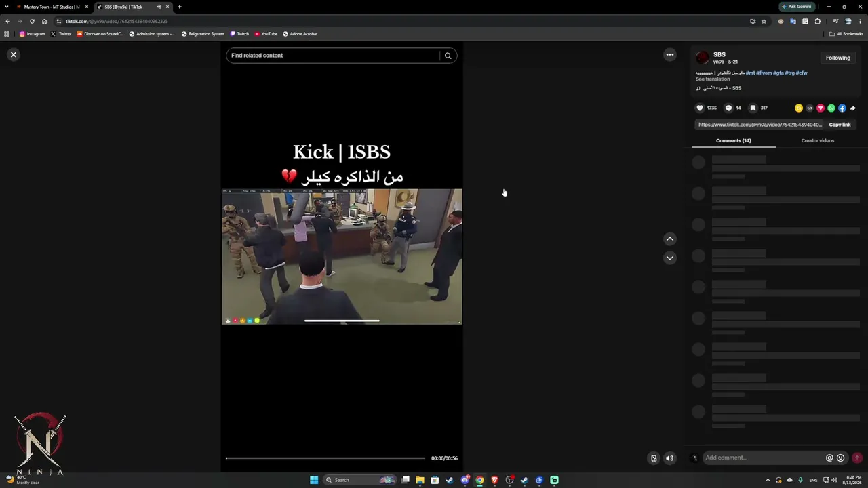Go to the next video with down chevron
868x488 pixels.
(x=670, y=258)
